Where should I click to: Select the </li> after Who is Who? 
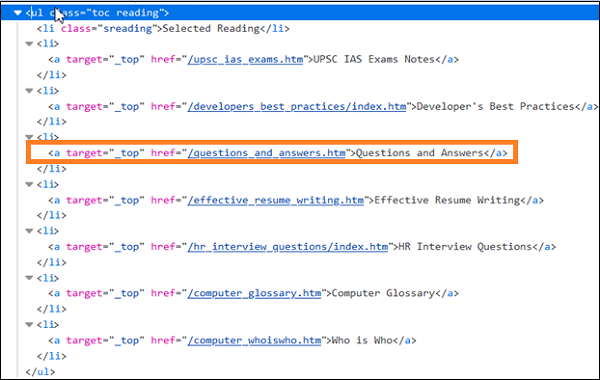tap(51, 356)
